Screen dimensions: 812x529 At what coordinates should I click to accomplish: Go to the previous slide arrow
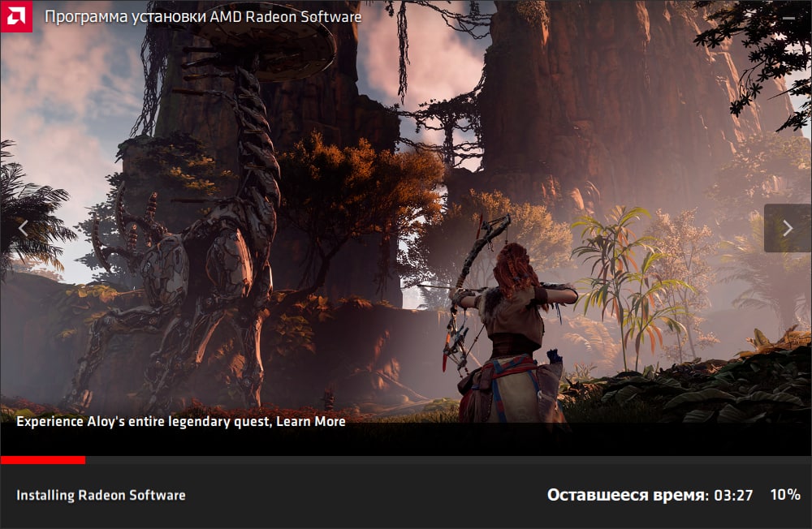coord(24,228)
